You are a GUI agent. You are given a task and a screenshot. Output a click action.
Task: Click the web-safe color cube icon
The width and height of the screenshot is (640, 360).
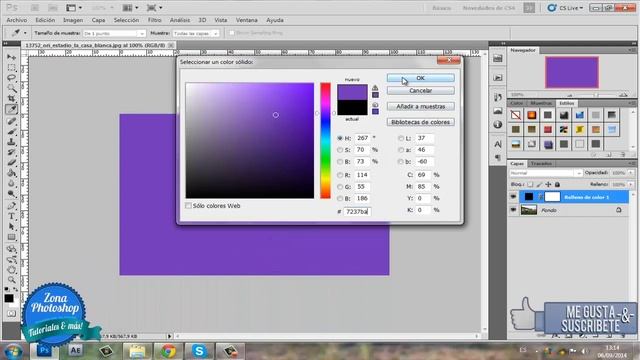coord(375,105)
